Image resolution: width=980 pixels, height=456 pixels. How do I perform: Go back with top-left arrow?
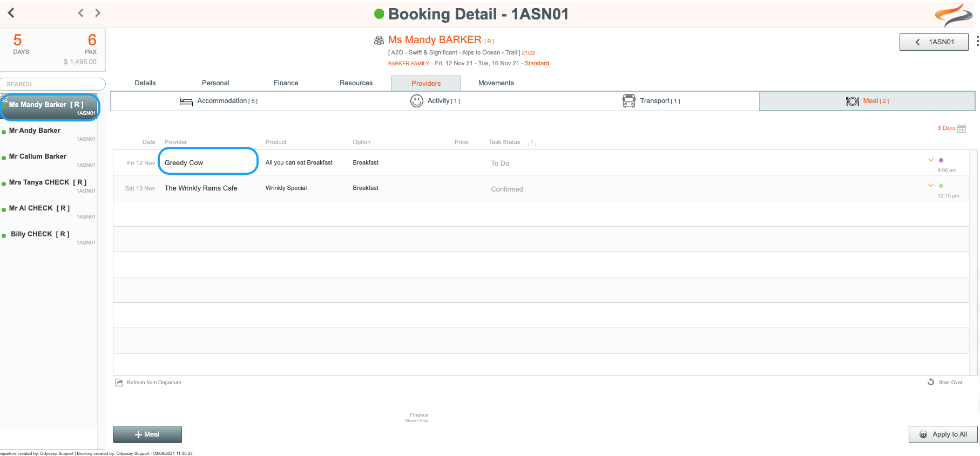tap(11, 12)
